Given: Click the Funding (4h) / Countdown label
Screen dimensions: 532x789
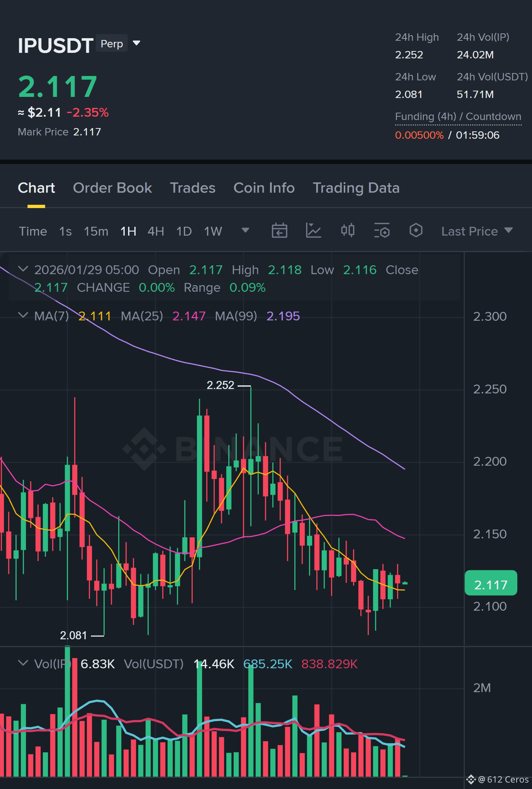Looking at the screenshot, I should pyautogui.click(x=458, y=116).
